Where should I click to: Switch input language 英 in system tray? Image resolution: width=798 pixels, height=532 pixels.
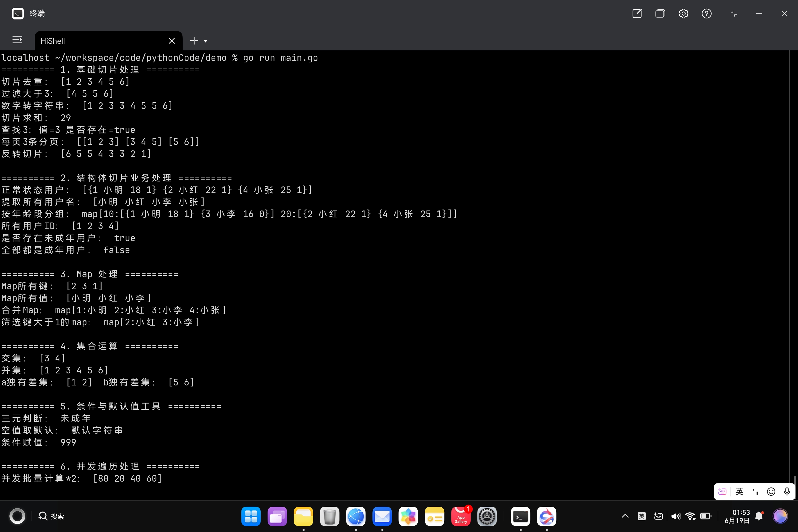[641, 516]
